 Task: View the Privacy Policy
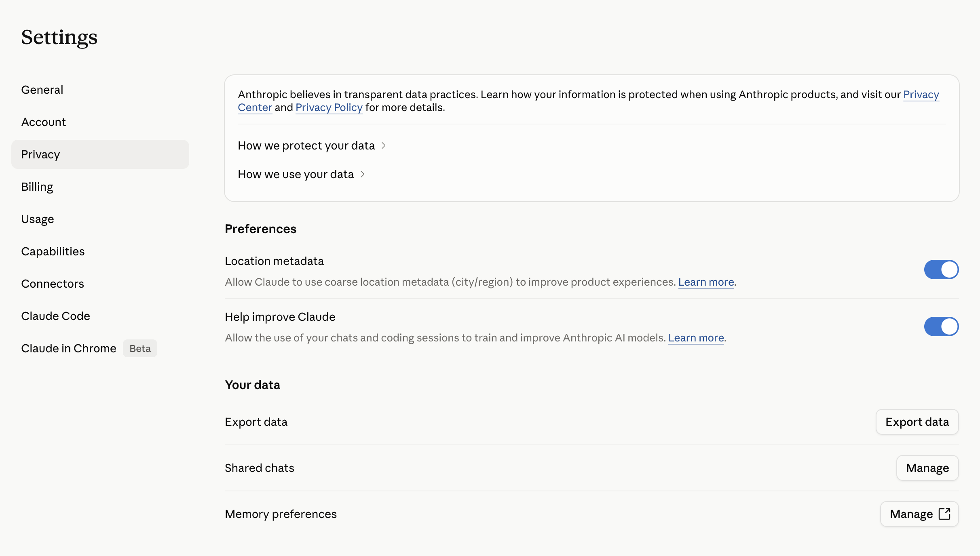coord(329,107)
